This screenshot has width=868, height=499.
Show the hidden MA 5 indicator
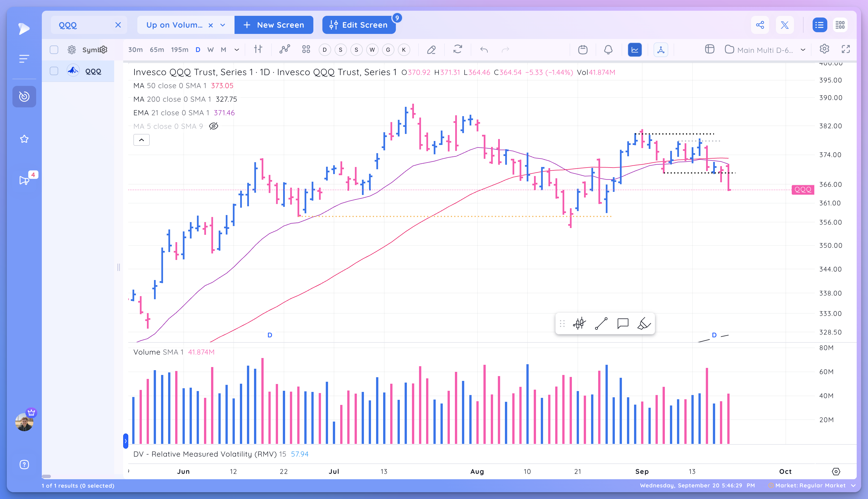214,126
